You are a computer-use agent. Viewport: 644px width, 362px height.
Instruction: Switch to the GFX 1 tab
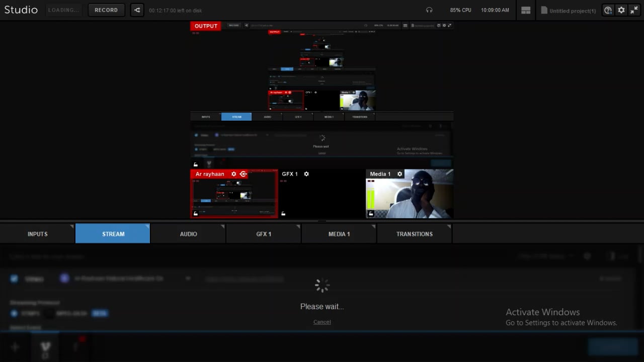[264, 234]
